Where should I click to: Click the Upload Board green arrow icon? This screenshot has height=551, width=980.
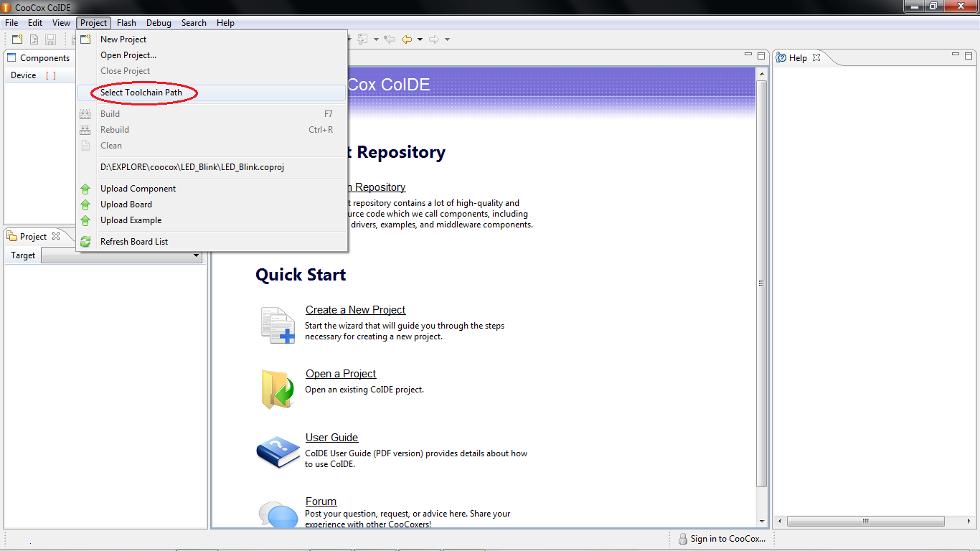click(x=85, y=204)
